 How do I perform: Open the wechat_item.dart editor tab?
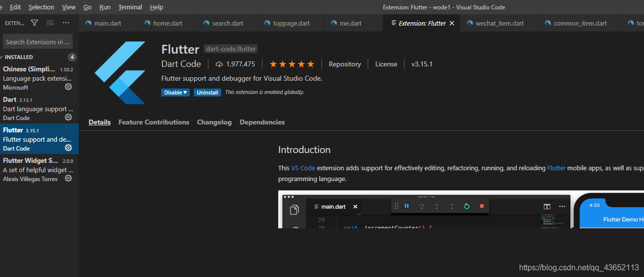[499, 23]
